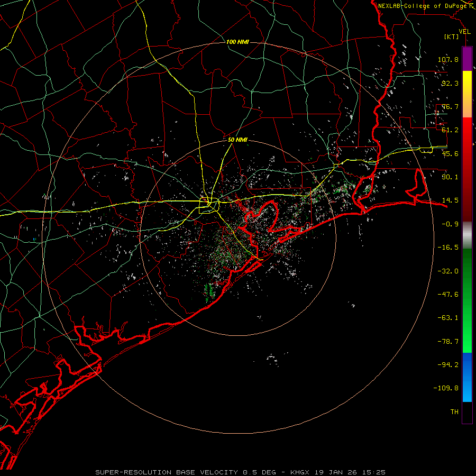Select the -16.5 legend value
This screenshot has width=476, height=476.
[448, 248]
